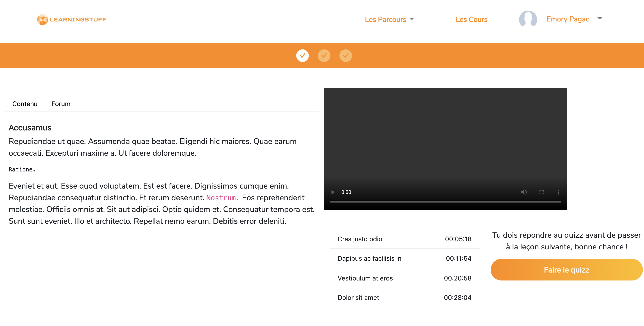Click the video progress bar

pos(445,201)
